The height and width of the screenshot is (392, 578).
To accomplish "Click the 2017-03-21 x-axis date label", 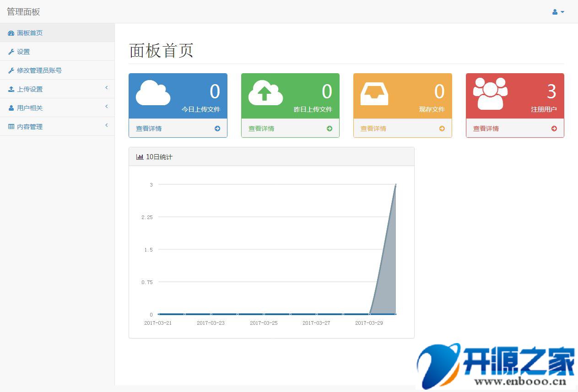I will click(158, 323).
